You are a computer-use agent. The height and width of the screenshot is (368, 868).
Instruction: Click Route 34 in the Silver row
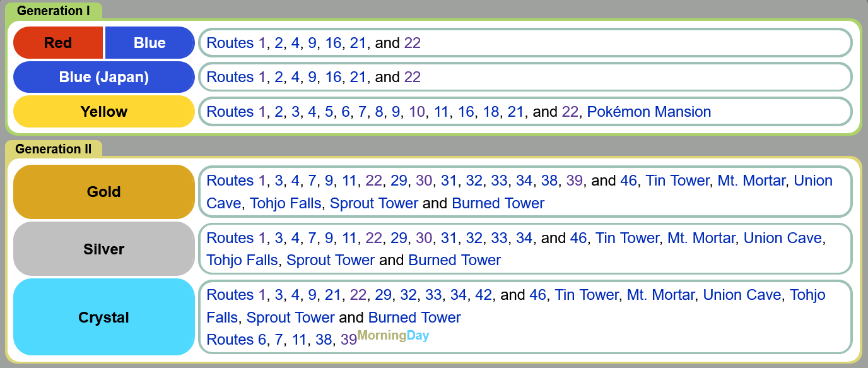click(524, 238)
